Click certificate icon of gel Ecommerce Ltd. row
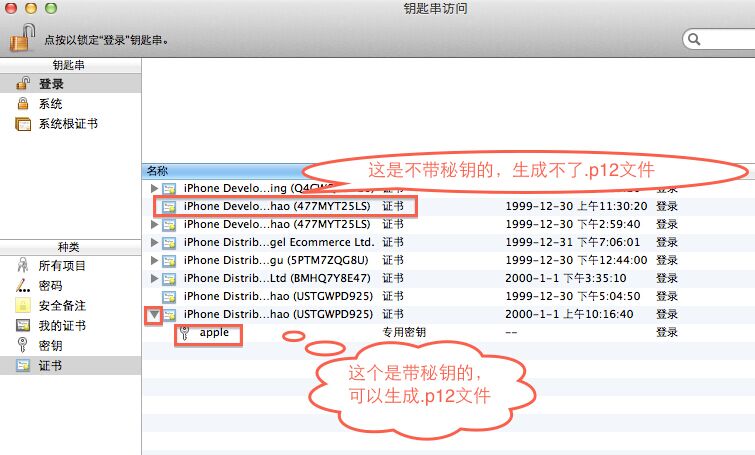The width and height of the screenshot is (755, 455). point(169,243)
